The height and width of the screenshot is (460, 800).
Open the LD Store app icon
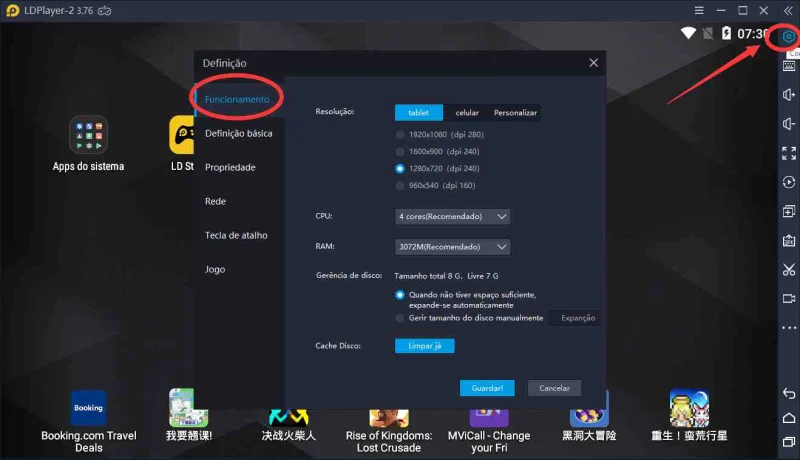click(x=182, y=135)
